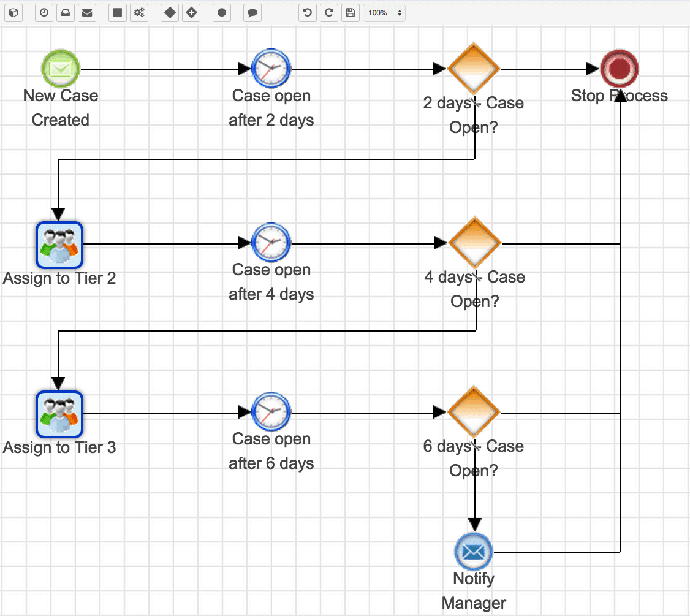Select the timer (clock) event tool

(44, 13)
